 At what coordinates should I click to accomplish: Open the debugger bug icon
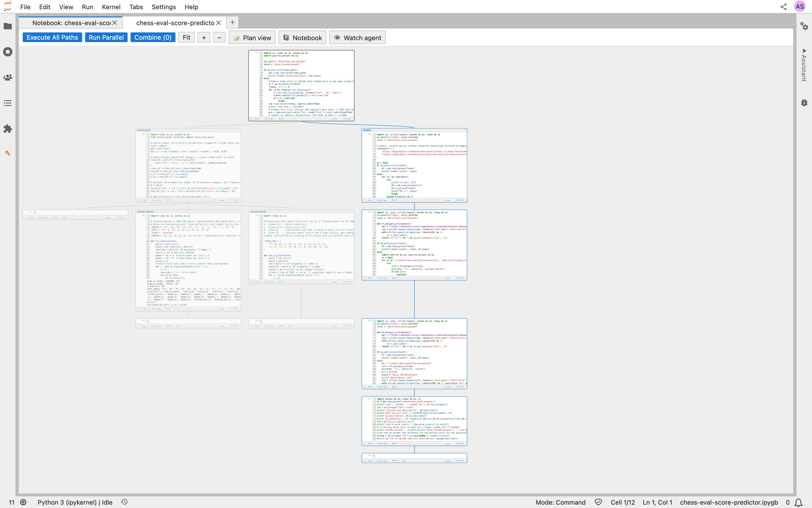tap(804, 103)
